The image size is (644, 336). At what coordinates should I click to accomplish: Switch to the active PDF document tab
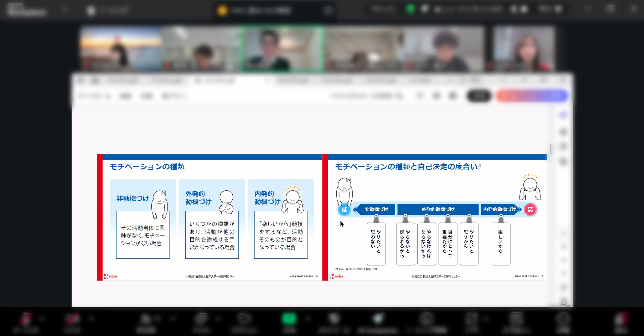[219, 81]
